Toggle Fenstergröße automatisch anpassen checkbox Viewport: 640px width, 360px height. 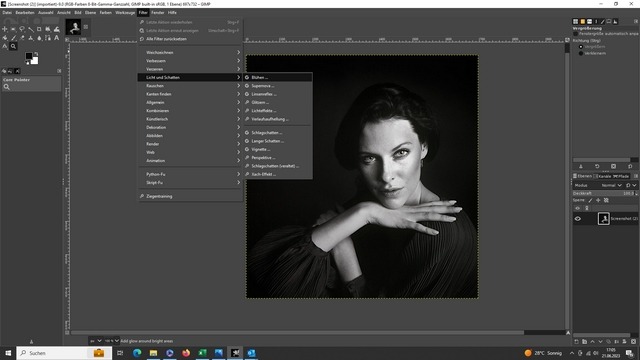(576, 34)
